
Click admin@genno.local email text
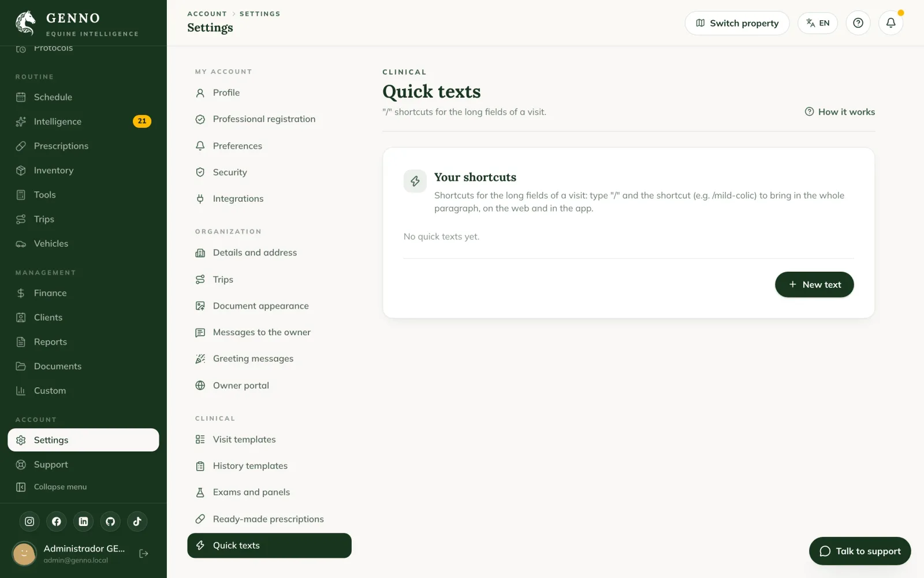(x=76, y=561)
